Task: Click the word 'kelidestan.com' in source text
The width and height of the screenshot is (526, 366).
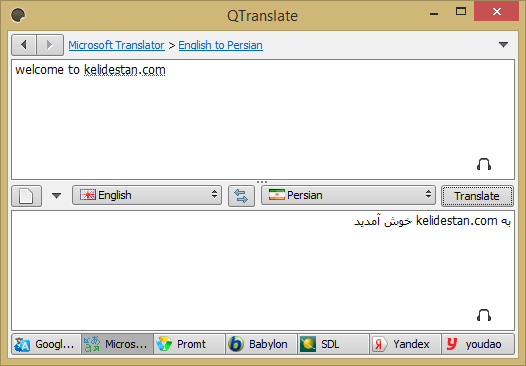Action: (x=124, y=70)
